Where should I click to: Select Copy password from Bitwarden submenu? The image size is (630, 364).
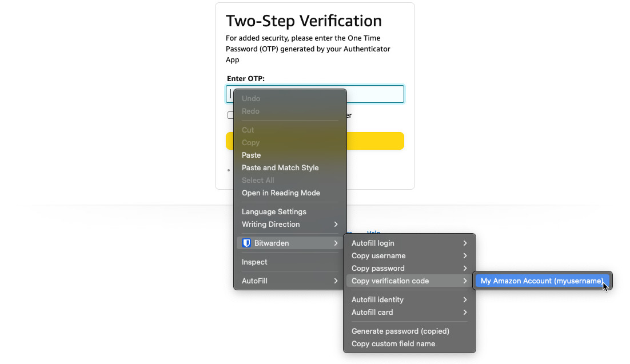378,268
